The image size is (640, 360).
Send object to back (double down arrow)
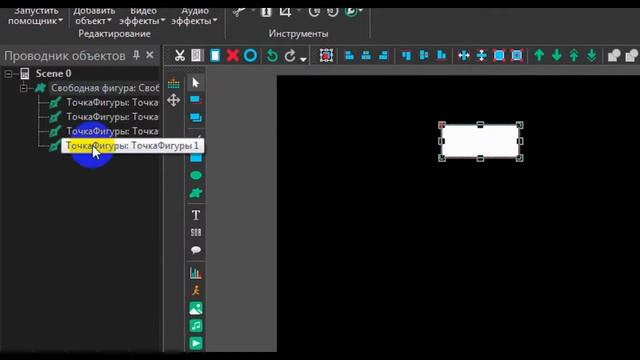pyautogui.click(x=592, y=56)
